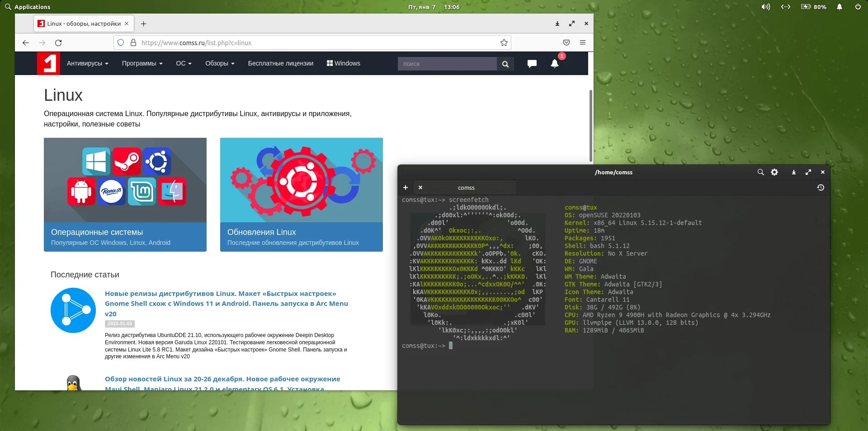The height and width of the screenshot is (431, 868).
Task: Click the browser page scrollbar
Action: pos(590,126)
